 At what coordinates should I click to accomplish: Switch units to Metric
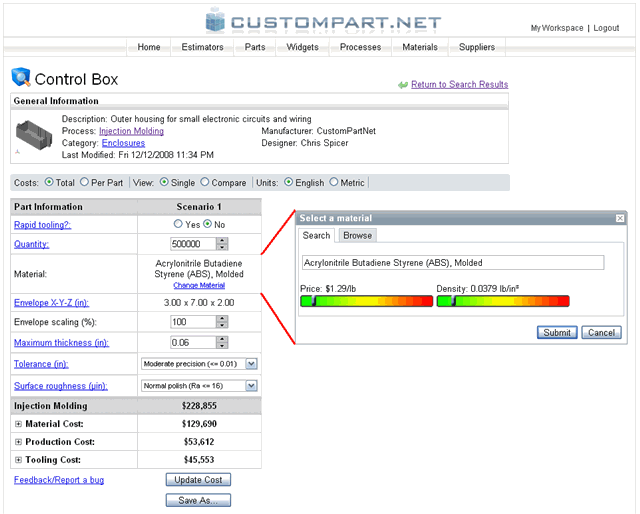click(x=334, y=182)
